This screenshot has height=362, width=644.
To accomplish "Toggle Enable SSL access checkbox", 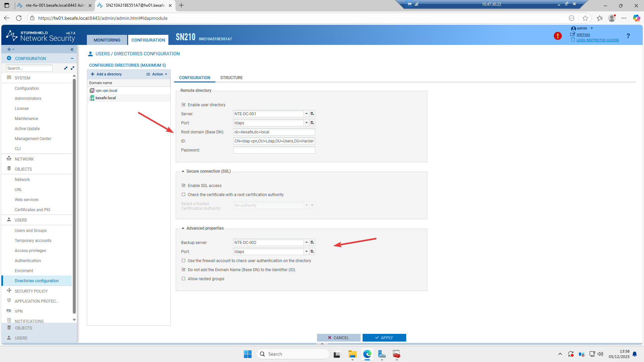I will pyautogui.click(x=183, y=185).
